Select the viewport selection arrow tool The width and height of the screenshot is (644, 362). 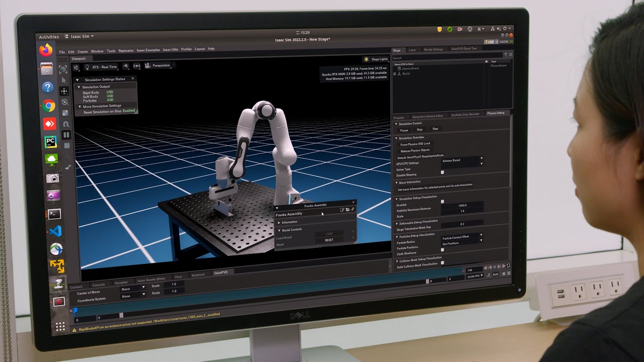click(64, 80)
